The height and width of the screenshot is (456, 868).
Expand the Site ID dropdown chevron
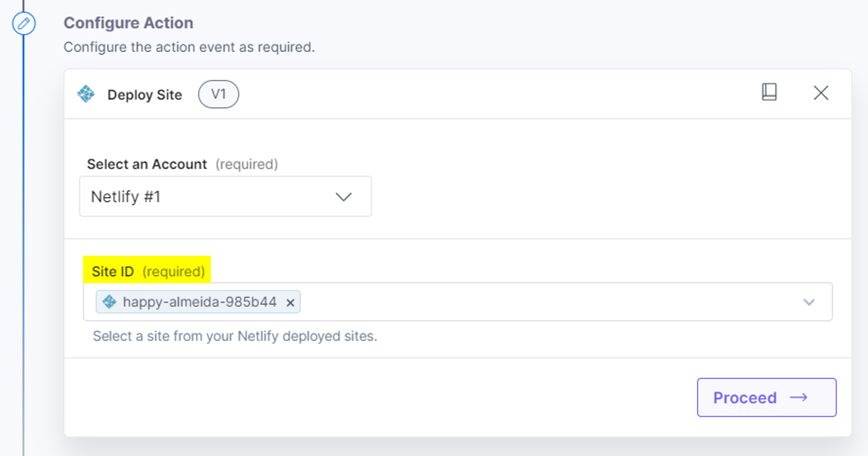point(809,302)
